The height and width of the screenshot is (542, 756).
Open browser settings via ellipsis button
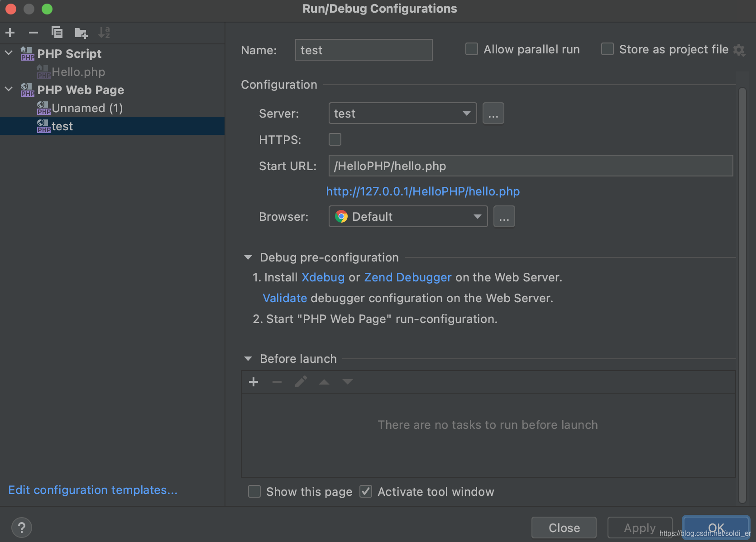click(x=504, y=216)
